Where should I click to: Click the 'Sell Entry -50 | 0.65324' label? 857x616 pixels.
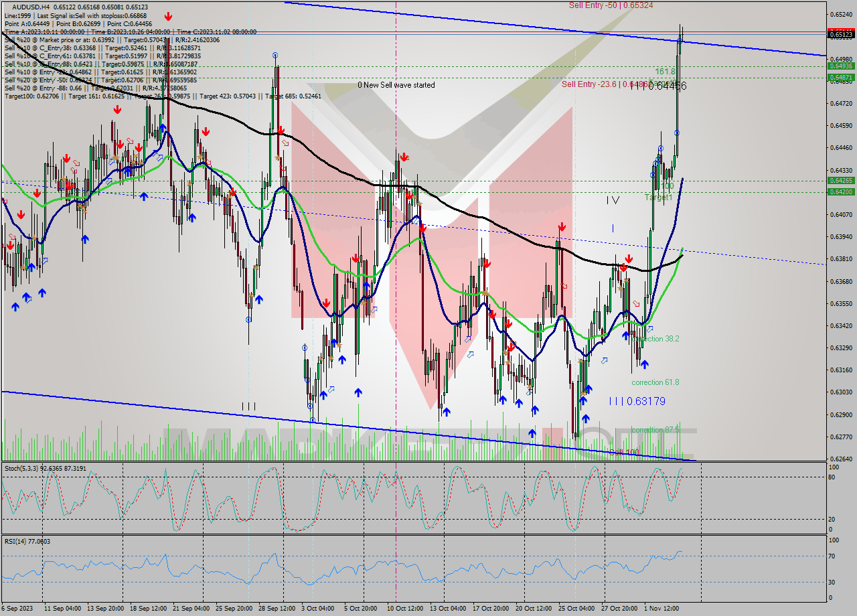(611, 5)
